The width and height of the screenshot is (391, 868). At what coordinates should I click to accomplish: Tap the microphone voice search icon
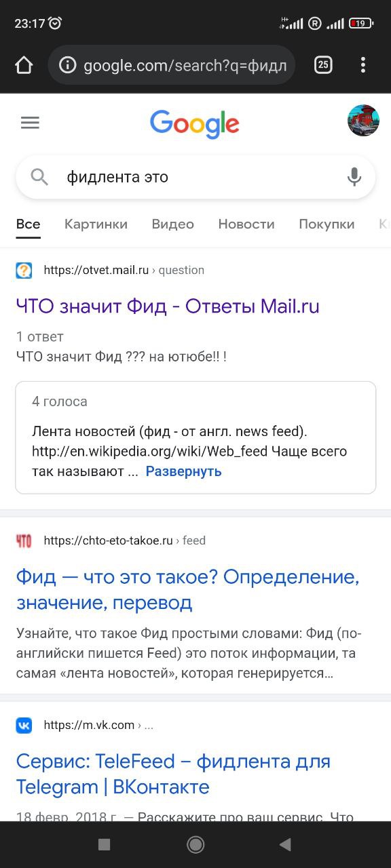point(354,177)
